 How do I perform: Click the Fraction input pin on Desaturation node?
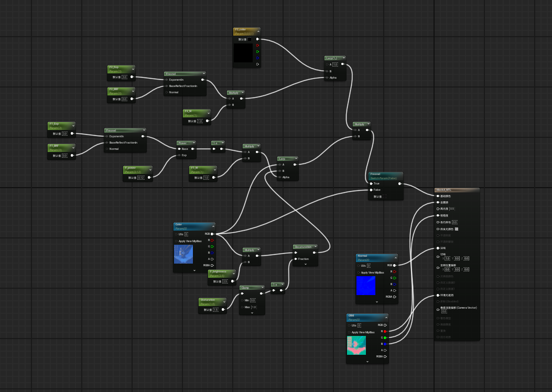click(296, 259)
